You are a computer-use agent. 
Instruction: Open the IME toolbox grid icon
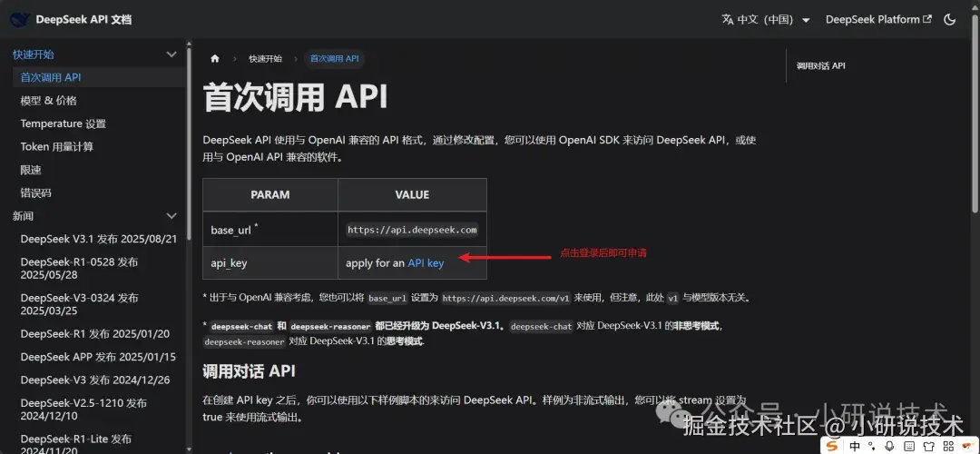point(950,447)
